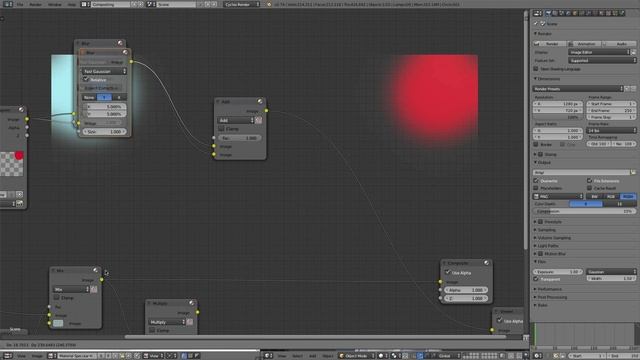This screenshot has height=360, width=640.
Task: Toggle preview sphere on front Blur node
Action: (x=125, y=52)
